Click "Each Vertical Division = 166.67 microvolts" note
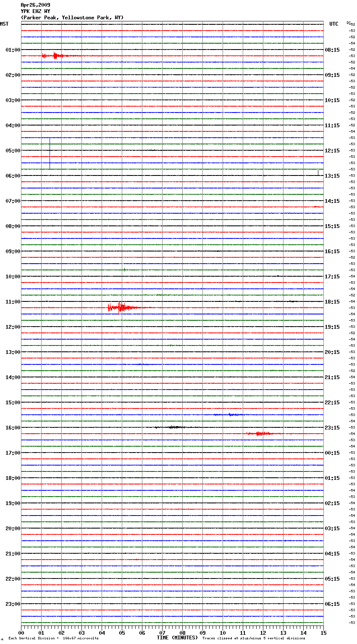Viewport: 357px width, 644px height. [54, 638]
